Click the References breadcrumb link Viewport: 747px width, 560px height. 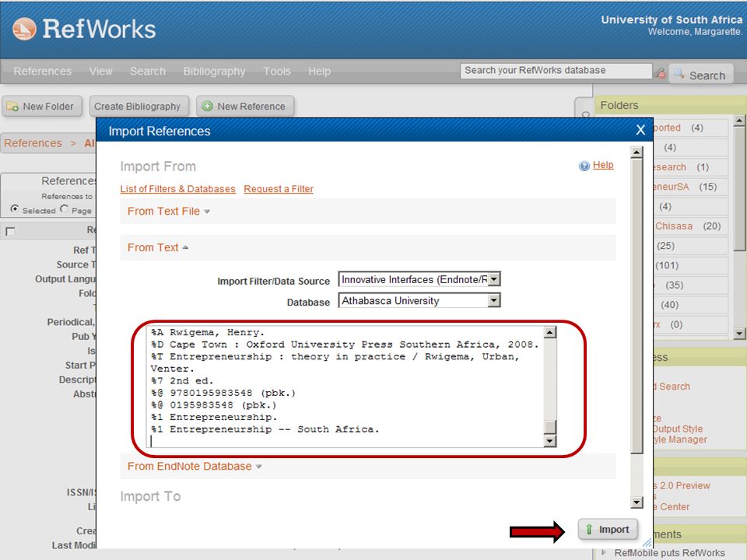(33, 143)
